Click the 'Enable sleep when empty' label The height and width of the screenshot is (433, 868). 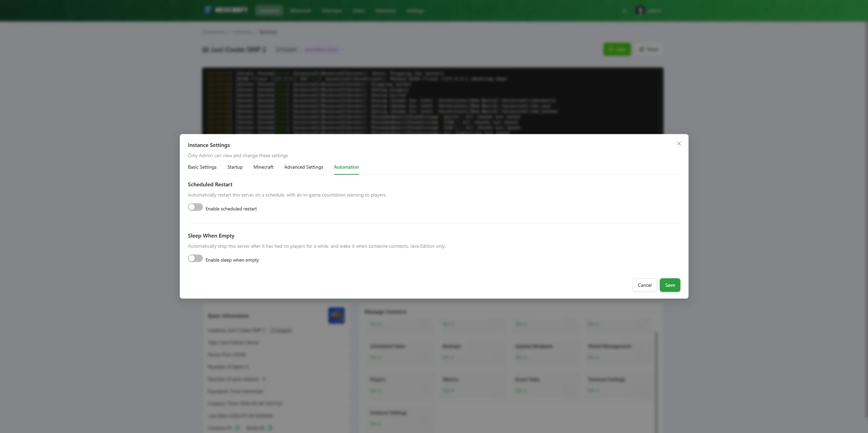click(232, 260)
